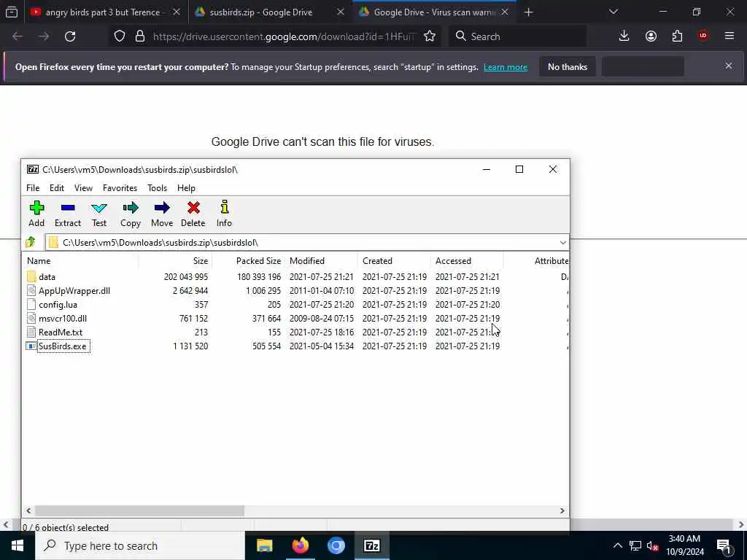The width and height of the screenshot is (747, 560).
Task: Hit the red Delete icon in 7-Zip
Action: 193,214
